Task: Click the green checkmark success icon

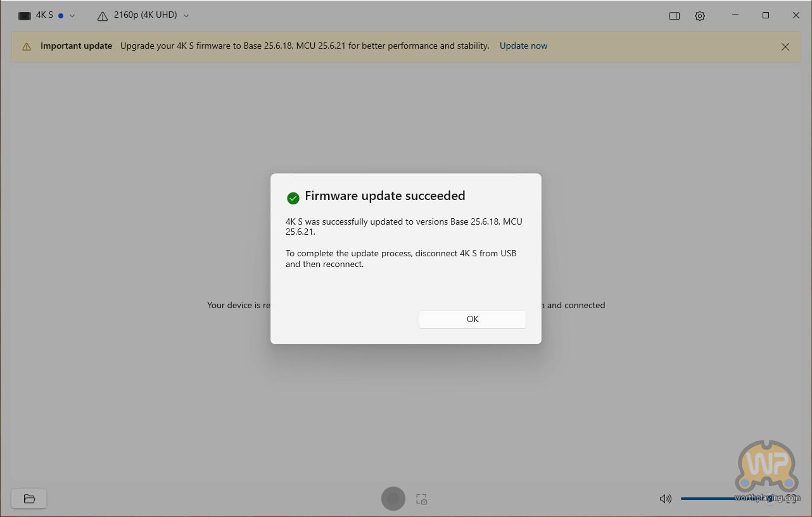Action: [x=293, y=198]
